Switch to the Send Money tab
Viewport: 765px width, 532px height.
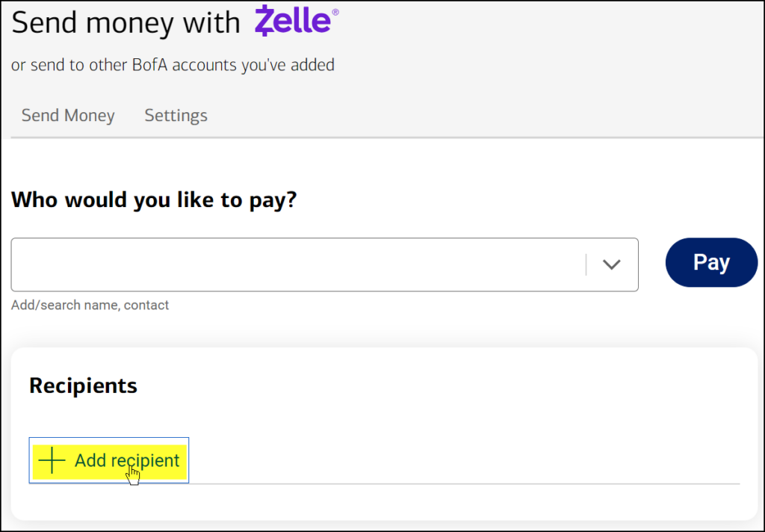[x=68, y=115]
